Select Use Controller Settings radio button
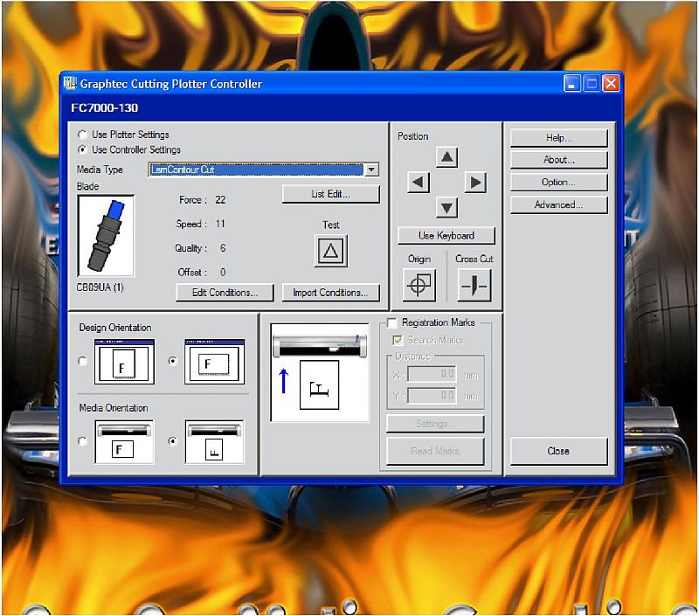 point(82,149)
